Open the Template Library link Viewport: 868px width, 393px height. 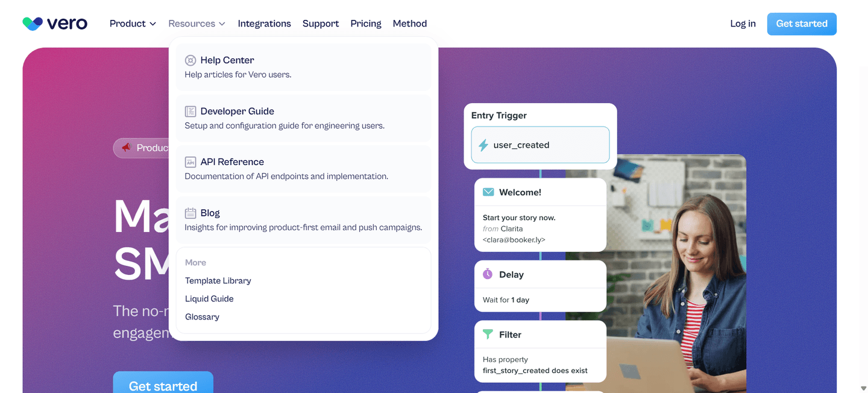[218, 281]
